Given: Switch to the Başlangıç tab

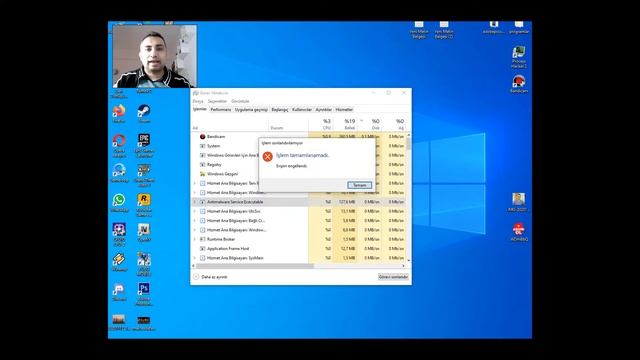Looking at the screenshot, I should pos(280,110).
